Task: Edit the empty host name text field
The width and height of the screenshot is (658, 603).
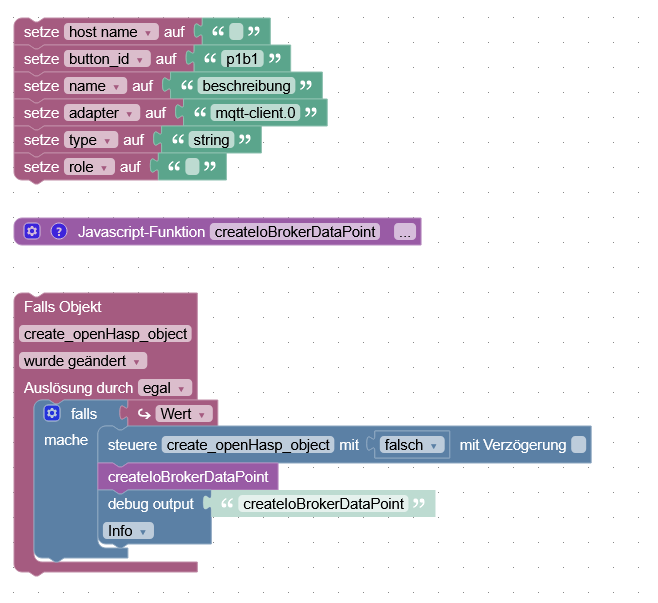Action: 236,32
